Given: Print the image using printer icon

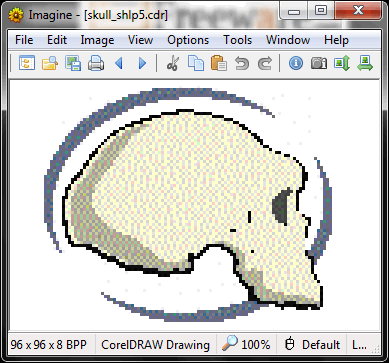Looking at the screenshot, I should tap(96, 63).
